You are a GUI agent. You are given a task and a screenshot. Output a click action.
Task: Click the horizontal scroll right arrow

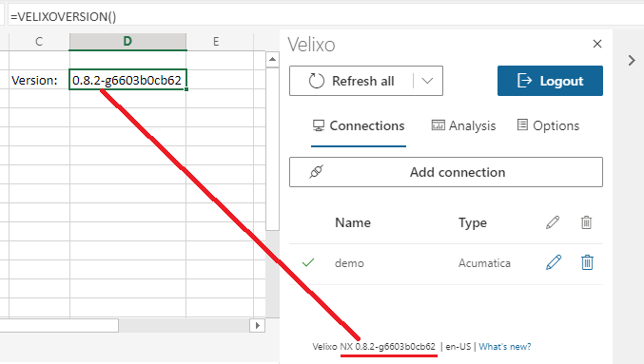(x=258, y=325)
